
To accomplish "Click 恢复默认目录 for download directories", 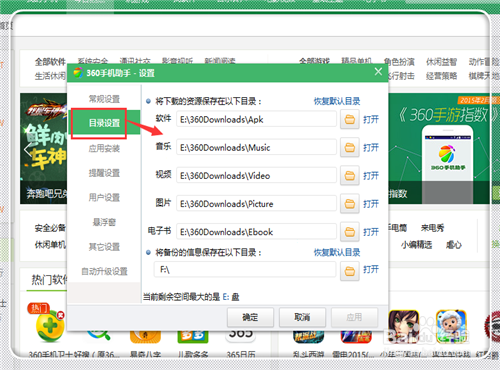I will 337,101.
